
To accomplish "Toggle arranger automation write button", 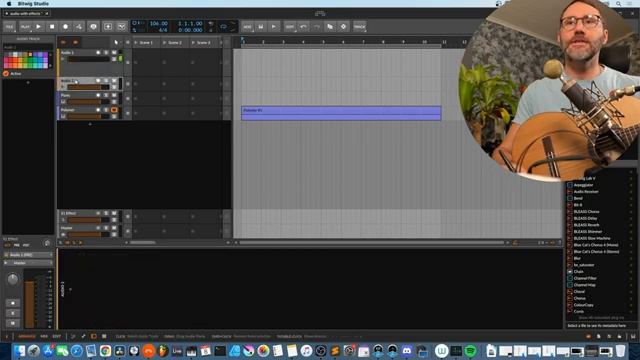I will [79, 27].
